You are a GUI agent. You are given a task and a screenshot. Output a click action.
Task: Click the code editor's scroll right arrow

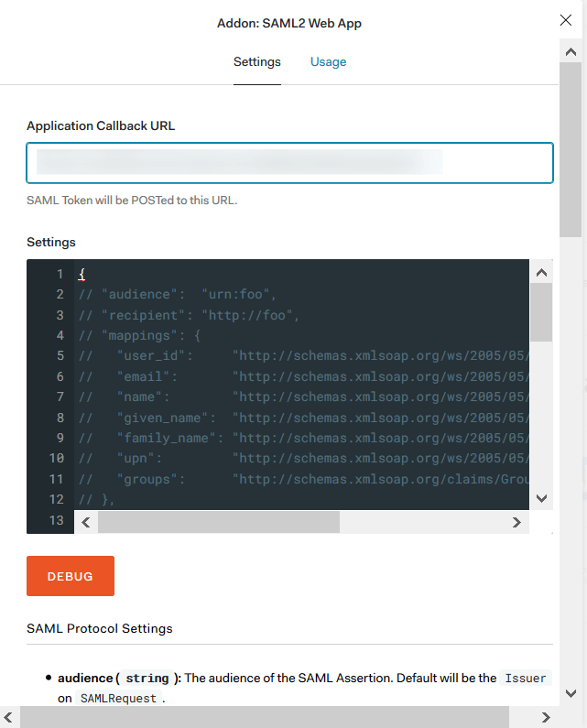click(x=516, y=522)
